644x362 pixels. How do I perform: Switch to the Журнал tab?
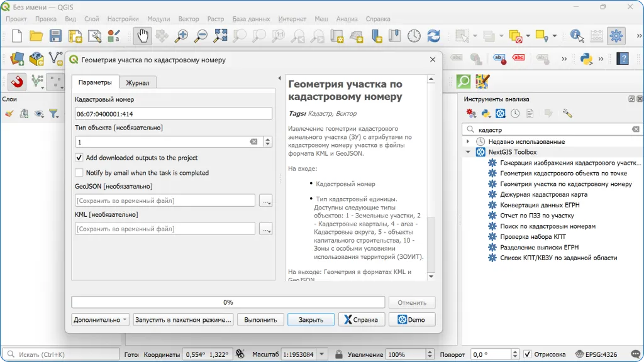tap(138, 82)
